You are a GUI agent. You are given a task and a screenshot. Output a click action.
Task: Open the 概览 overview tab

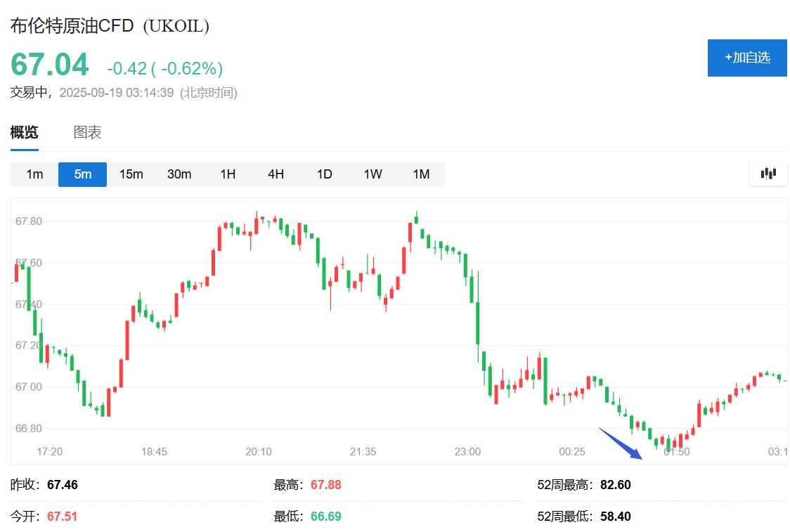click(24, 132)
